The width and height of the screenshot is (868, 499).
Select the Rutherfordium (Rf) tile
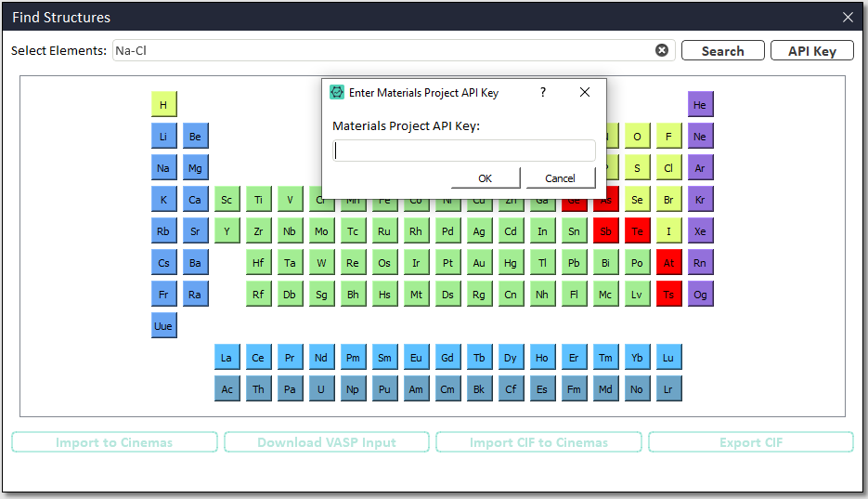click(x=258, y=294)
